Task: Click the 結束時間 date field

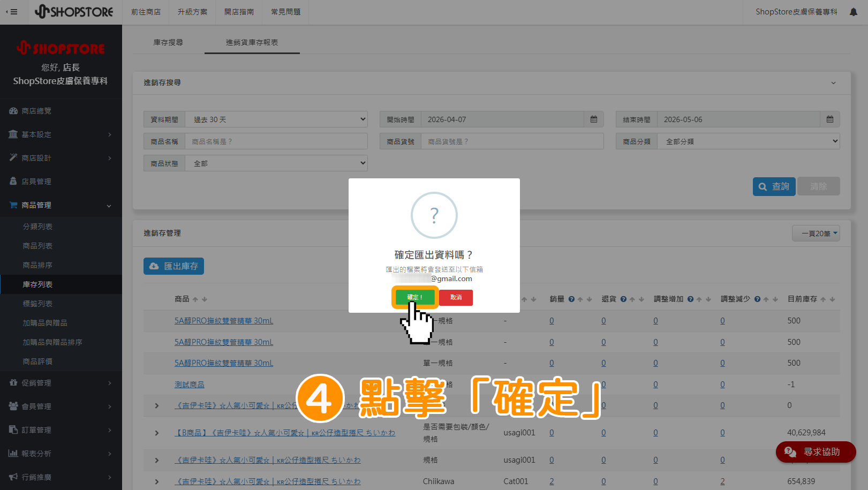Action: pos(738,119)
